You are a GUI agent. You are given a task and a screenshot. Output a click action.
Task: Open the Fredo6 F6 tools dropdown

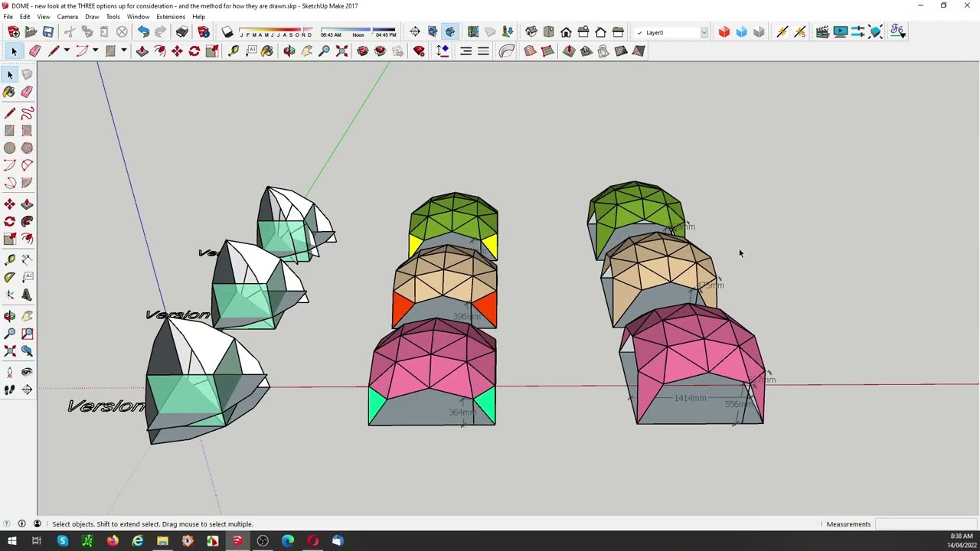coord(898,32)
